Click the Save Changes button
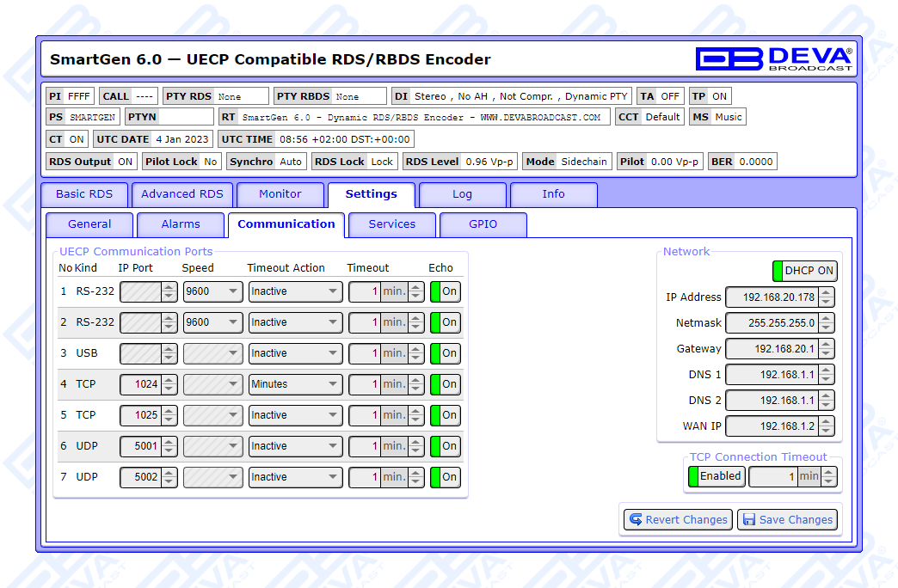 pos(787,520)
